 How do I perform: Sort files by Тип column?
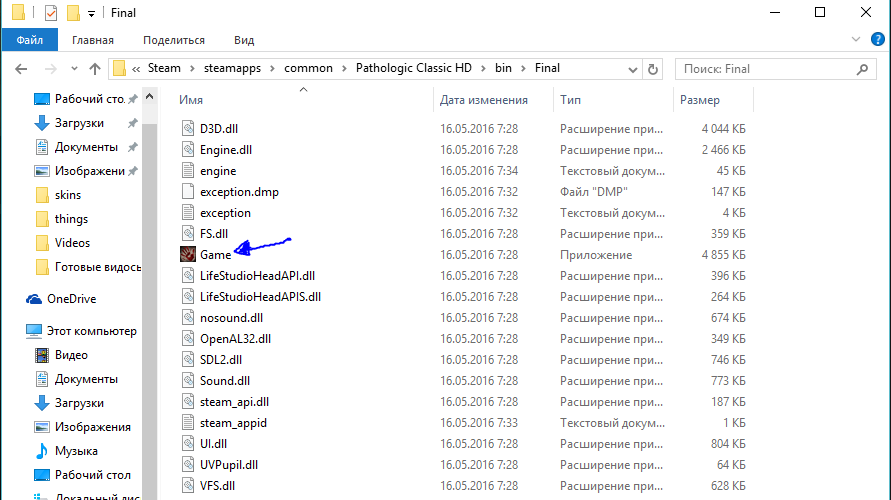tap(570, 100)
